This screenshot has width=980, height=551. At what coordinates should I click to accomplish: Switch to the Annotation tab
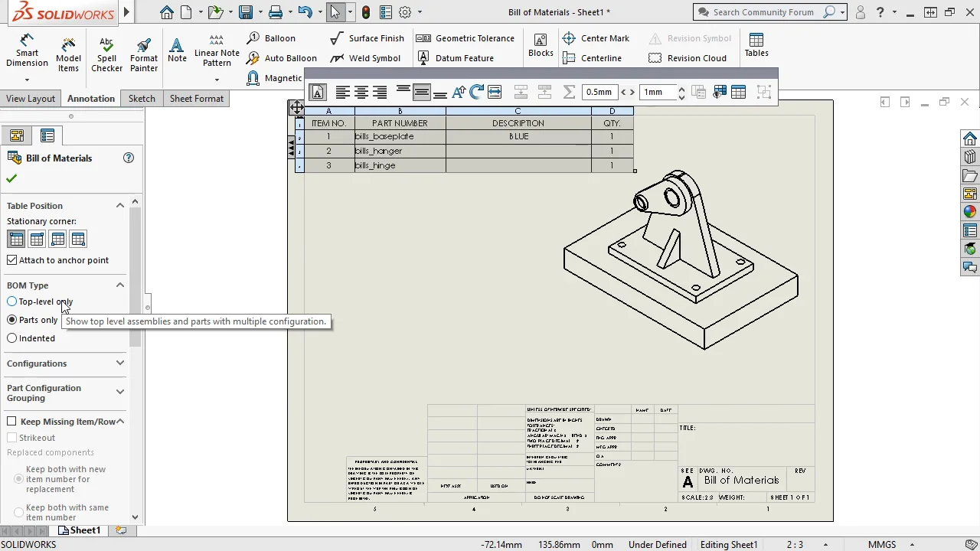click(91, 99)
